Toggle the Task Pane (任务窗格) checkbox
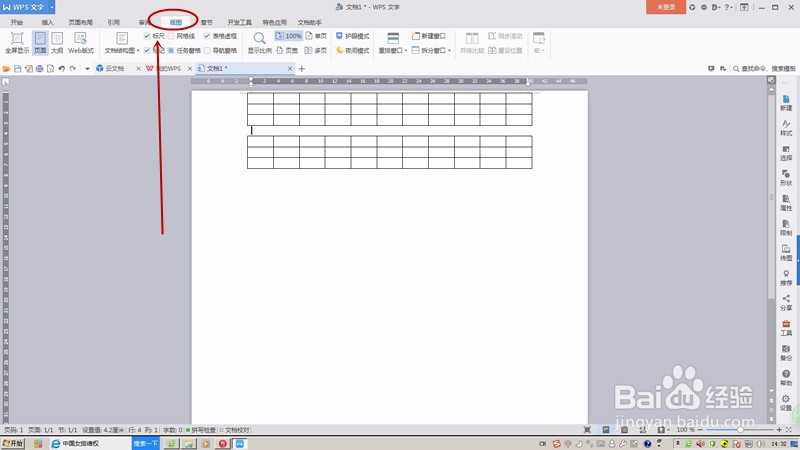The width and height of the screenshot is (800, 450). coord(171,51)
